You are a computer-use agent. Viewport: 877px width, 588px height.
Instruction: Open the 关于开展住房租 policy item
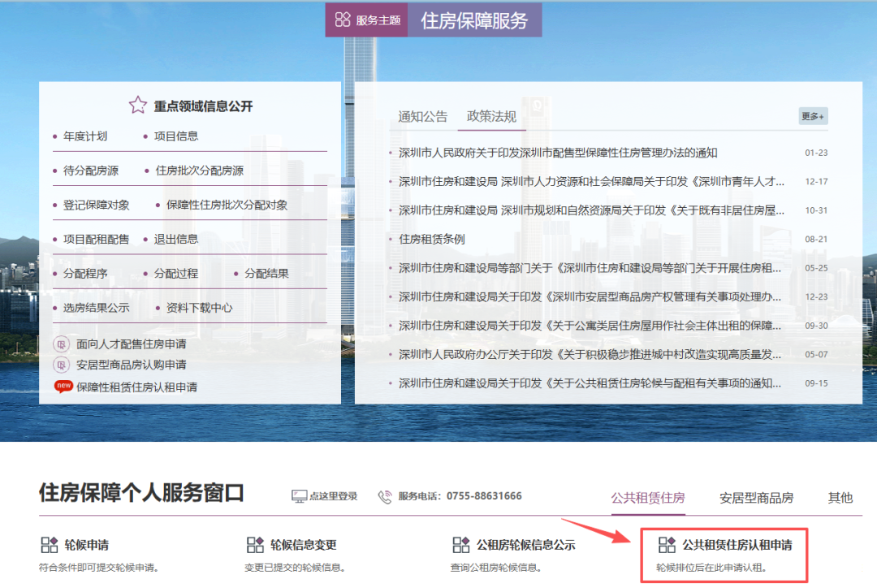590,268
